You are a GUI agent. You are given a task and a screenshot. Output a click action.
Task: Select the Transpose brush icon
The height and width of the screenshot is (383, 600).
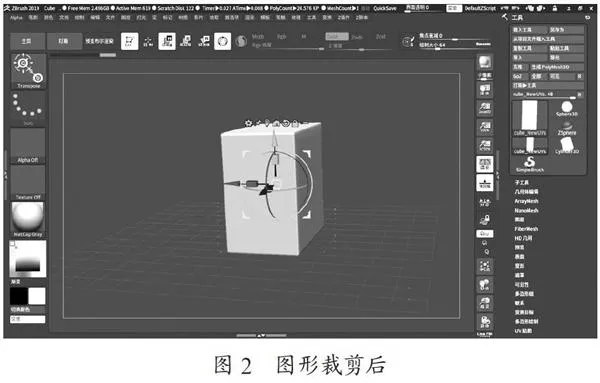pyautogui.click(x=28, y=71)
